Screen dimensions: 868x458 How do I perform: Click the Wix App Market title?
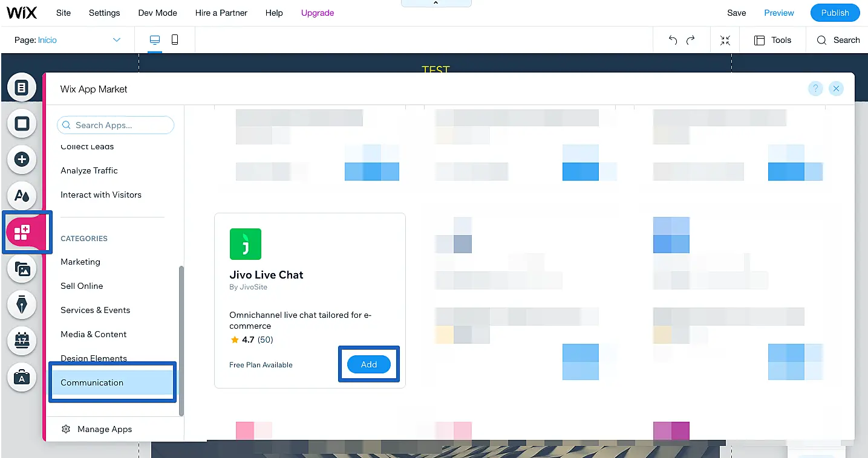[x=94, y=89]
